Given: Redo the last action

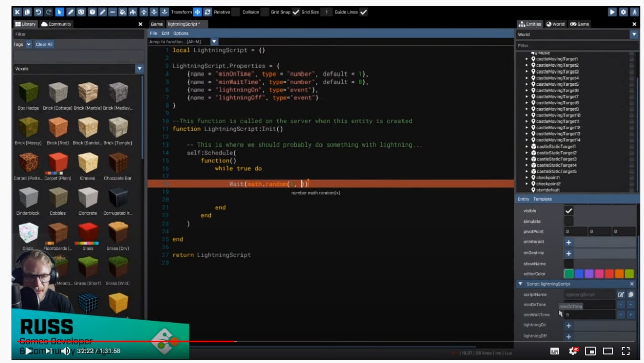Looking at the screenshot, I should point(49,12).
